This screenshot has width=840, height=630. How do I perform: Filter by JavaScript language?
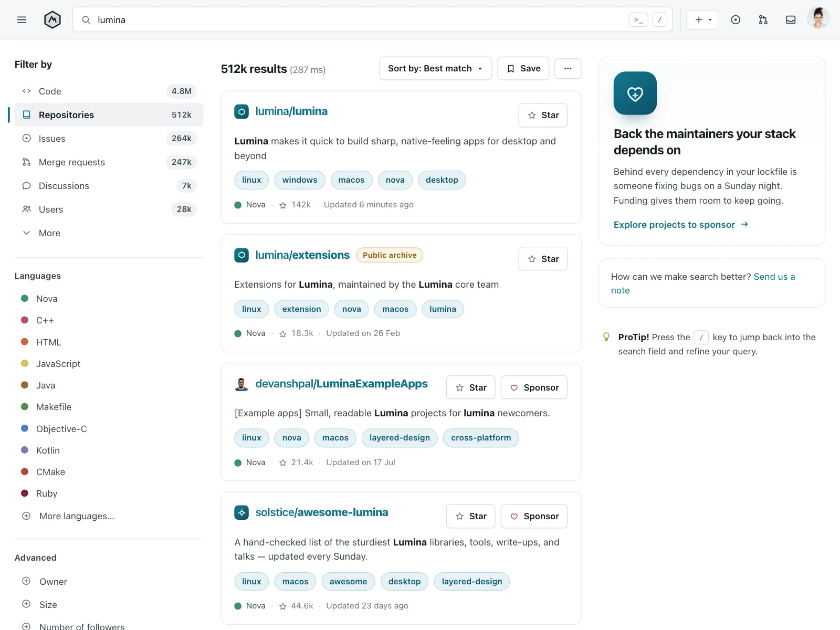(50, 364)
